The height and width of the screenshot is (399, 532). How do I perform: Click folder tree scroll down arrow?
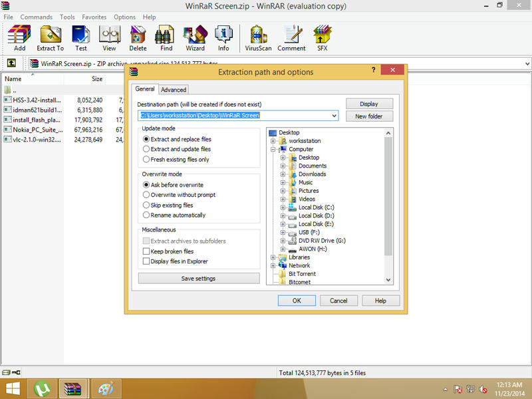tap(388, 280)
